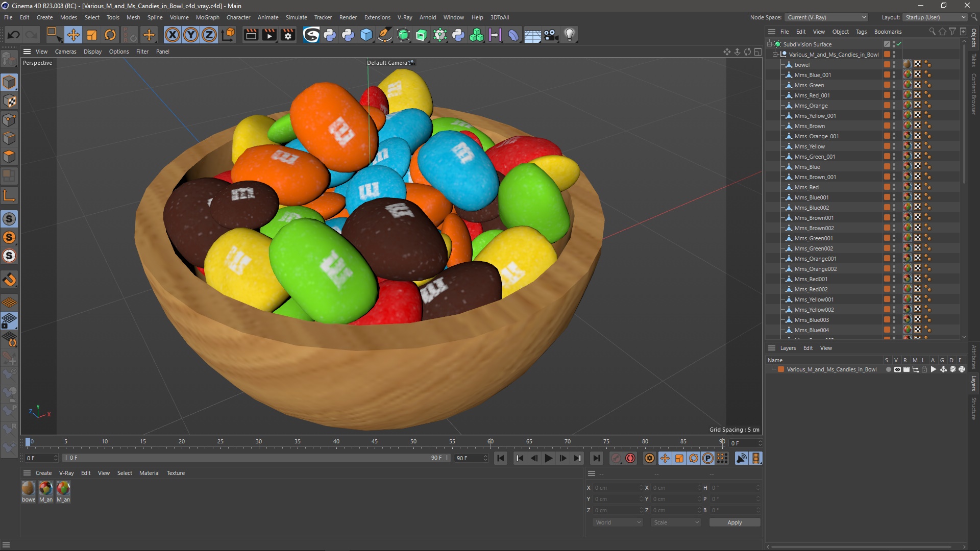This screenshot has height=551, width=980.
Task: Add a Light object
Action: point(570,35)
